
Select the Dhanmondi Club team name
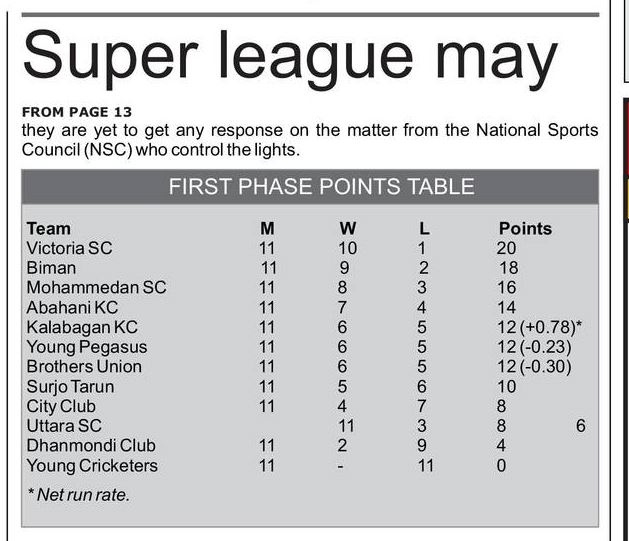[91, 446]
